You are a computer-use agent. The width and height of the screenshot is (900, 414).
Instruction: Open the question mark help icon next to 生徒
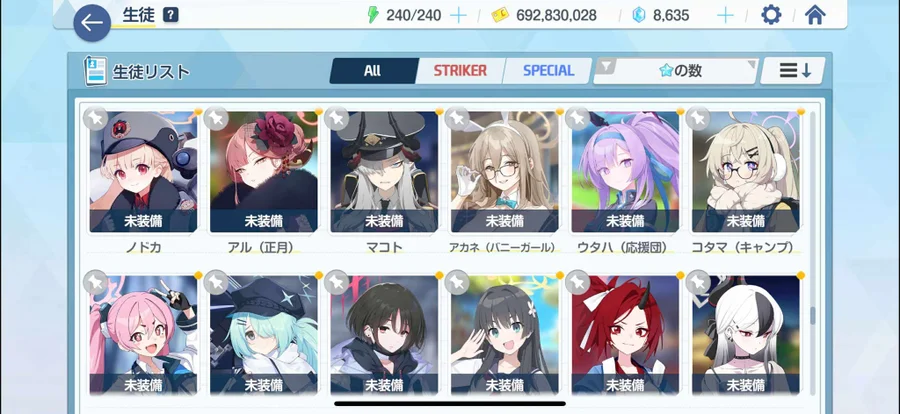[x=170, y=15]
